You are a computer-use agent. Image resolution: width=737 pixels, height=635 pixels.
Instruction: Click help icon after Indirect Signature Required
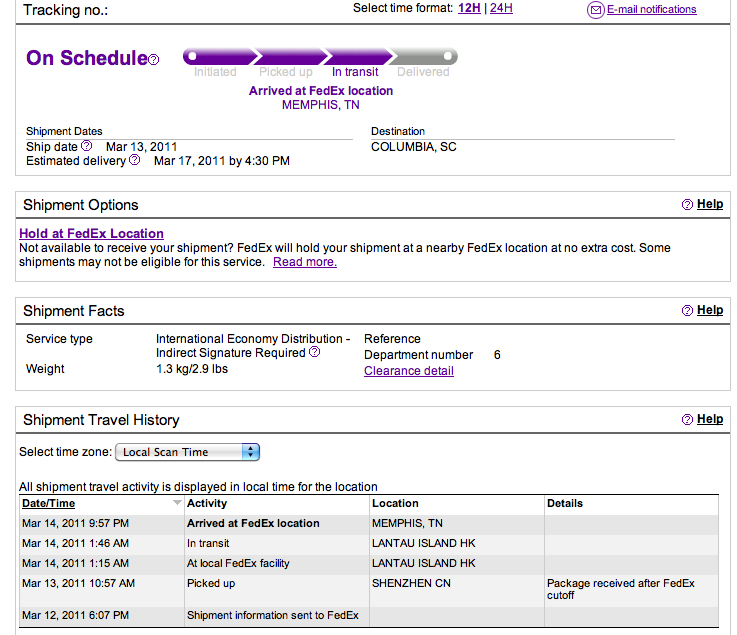(315, 352)
